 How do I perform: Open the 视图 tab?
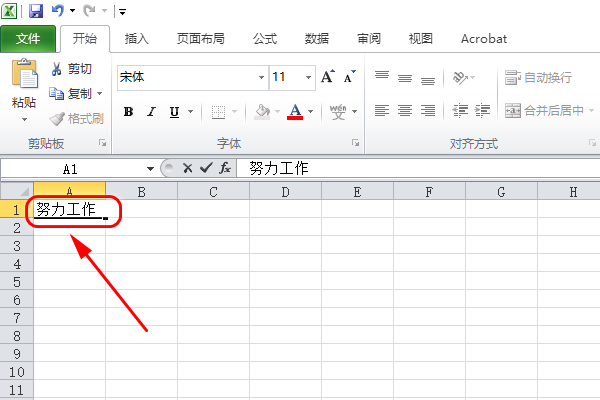point(421,39)
